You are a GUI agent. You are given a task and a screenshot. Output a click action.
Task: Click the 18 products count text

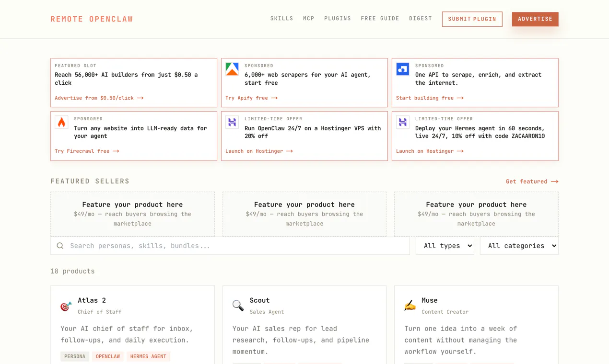pos(72,271)
